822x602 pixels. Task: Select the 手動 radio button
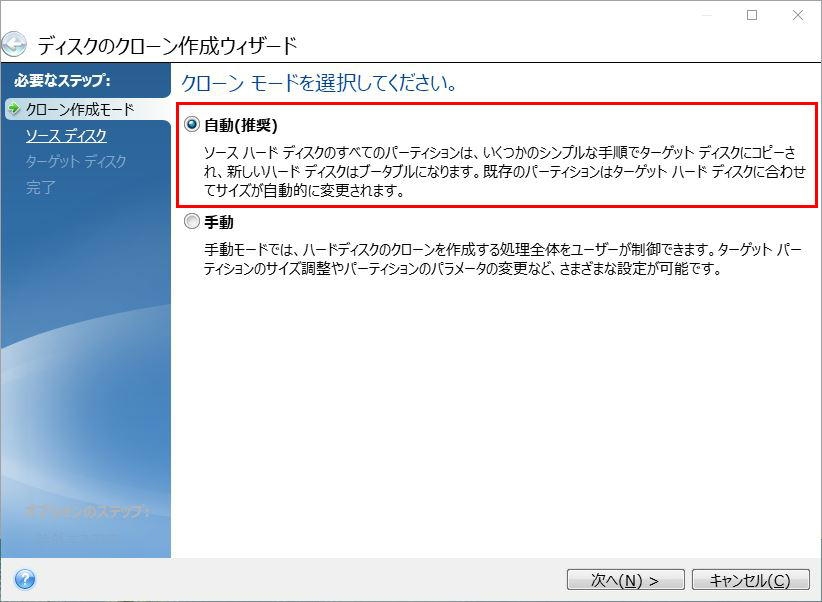coord(192,221)
